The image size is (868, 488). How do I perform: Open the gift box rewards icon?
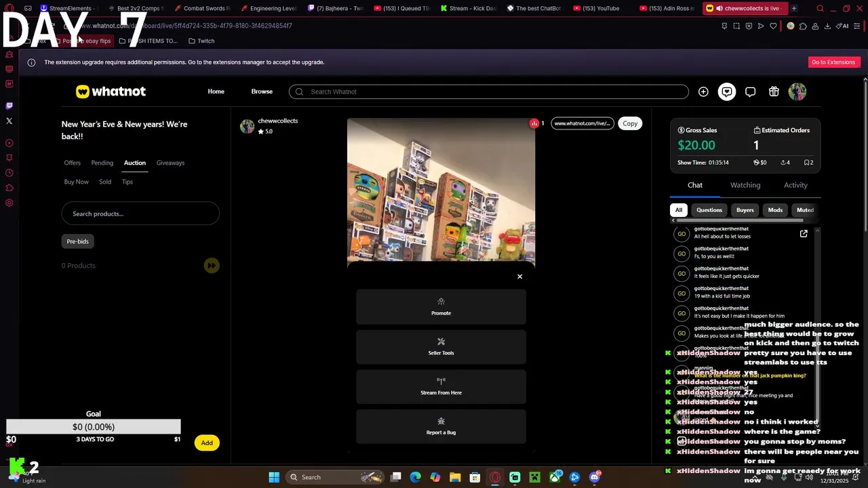[x=774, y=91]
